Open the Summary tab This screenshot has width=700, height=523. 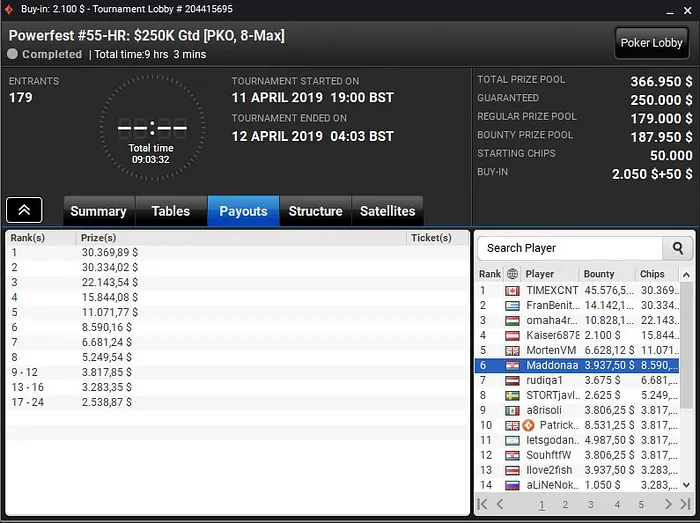tap(99, 211)
